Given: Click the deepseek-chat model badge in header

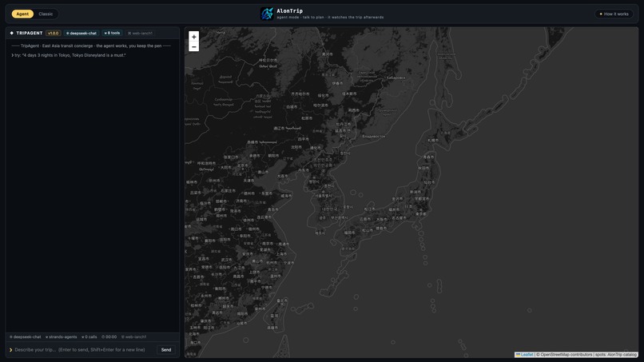Looking at the screenshot, I should coord(81,33).
